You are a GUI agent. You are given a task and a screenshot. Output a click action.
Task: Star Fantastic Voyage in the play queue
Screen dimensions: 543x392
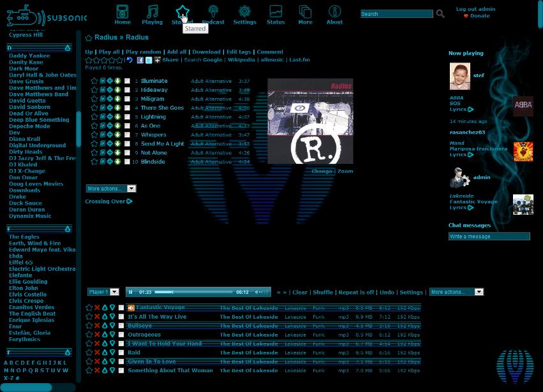click(x=89, y=308)
